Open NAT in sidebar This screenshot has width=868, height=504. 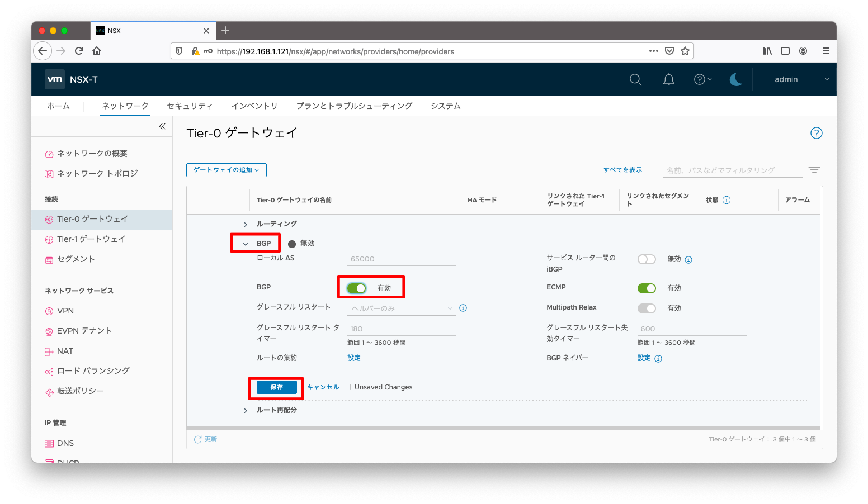click(x=65, y=351)
